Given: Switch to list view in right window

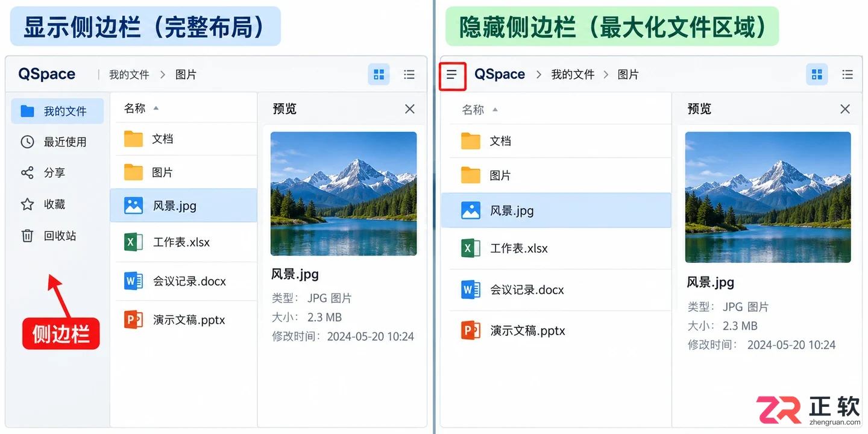Looking at the screenshot, I should 848,75.
